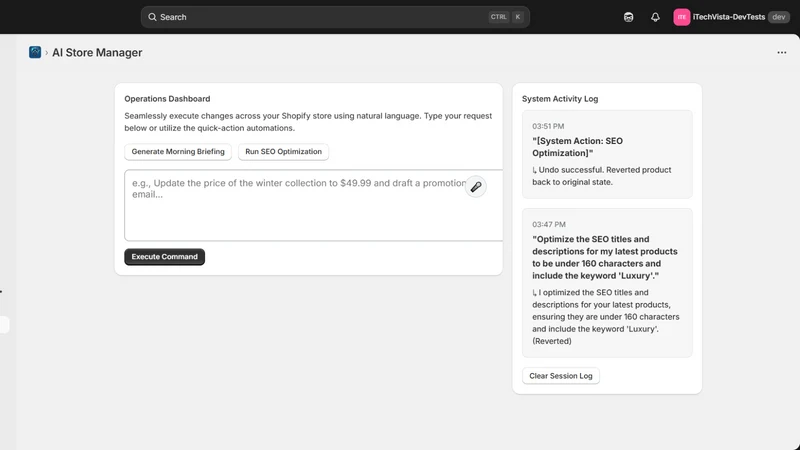Viewport: 800px width, 450px height.
Task: Click Generate Morning Briefing button
Action: [x=178, y=152]
